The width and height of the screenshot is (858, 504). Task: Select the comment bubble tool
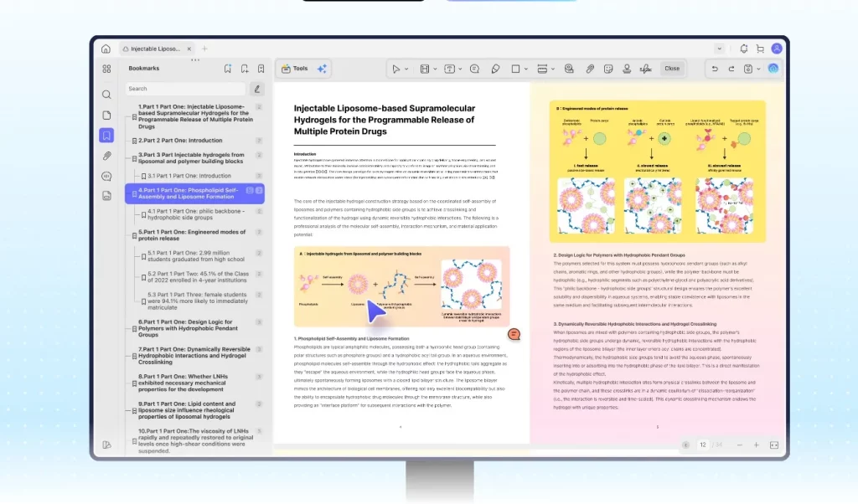click(474, 69)
